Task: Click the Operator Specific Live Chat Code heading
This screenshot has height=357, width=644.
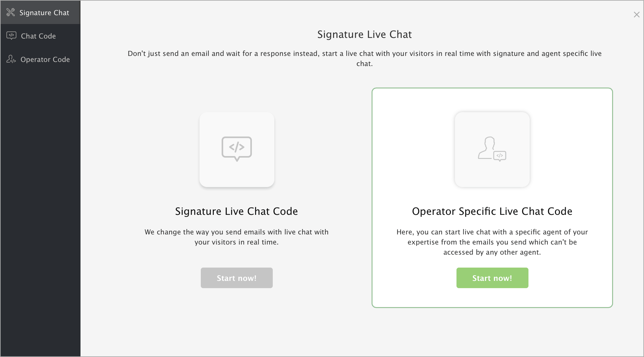Action: point(492,211)
